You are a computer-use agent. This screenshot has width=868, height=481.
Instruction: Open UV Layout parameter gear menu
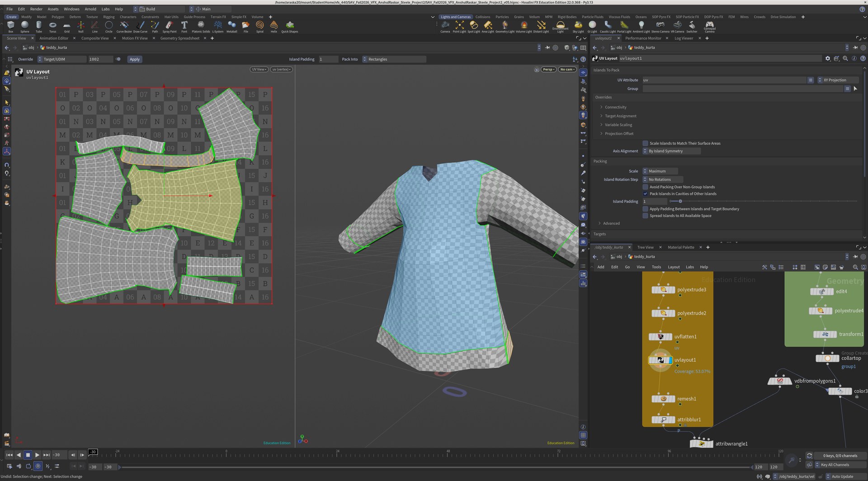tap(828, 58)
